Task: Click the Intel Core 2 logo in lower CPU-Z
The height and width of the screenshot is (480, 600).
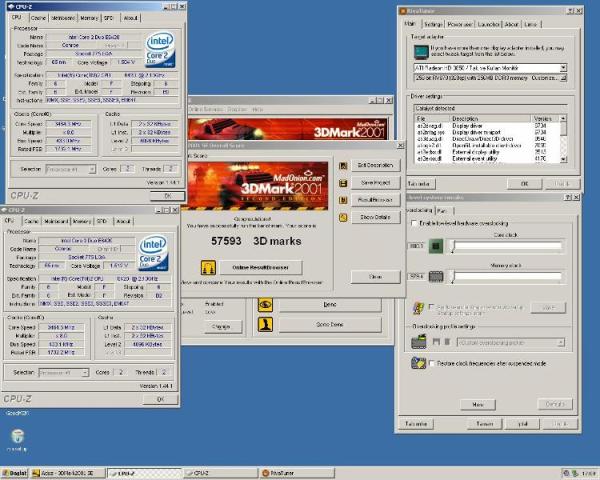Action: [x=153, y=253]
